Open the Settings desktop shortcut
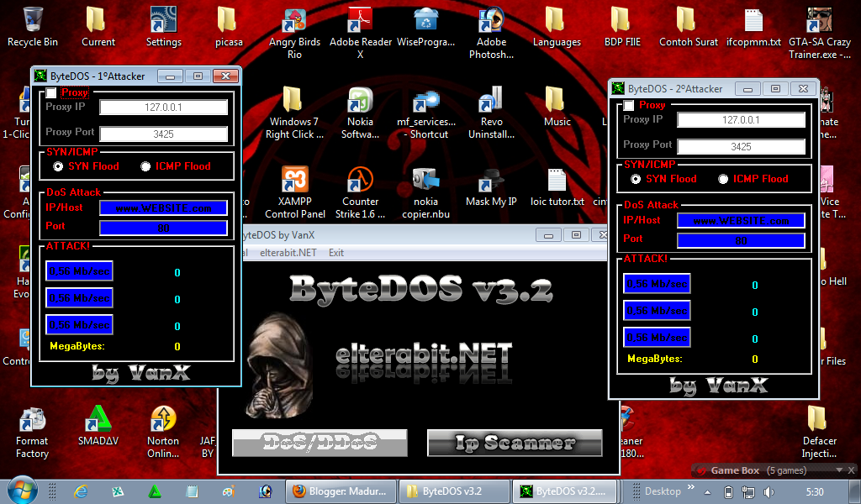861x504 pixels. pyautogui.click(x=164, y=27)
